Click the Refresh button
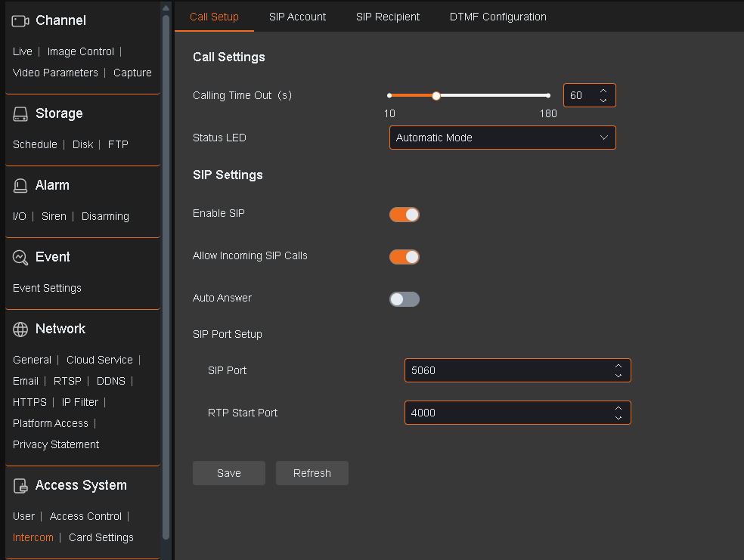This screenshot has width=744, height=560. pyautogui.click(x=312, y=473)
